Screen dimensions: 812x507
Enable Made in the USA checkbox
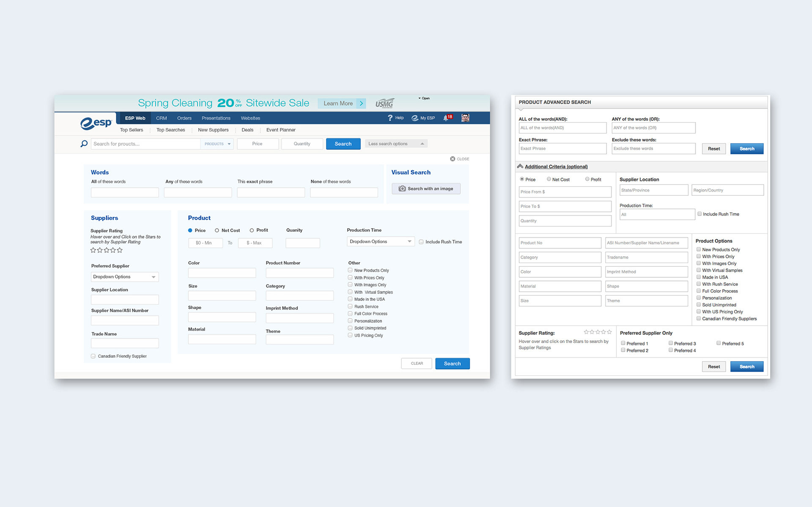pyautogui.click(x=350, y=299)
